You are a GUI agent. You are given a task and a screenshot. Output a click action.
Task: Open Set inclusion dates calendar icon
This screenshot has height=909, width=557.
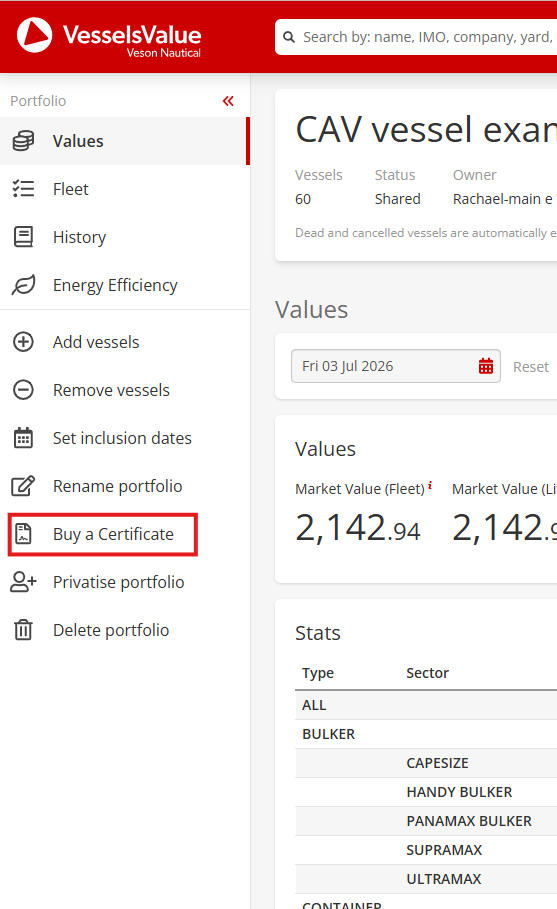23,438
